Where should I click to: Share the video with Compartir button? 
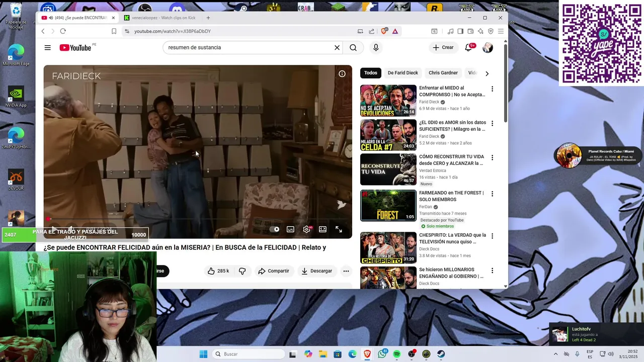click(x=274, y=271)
